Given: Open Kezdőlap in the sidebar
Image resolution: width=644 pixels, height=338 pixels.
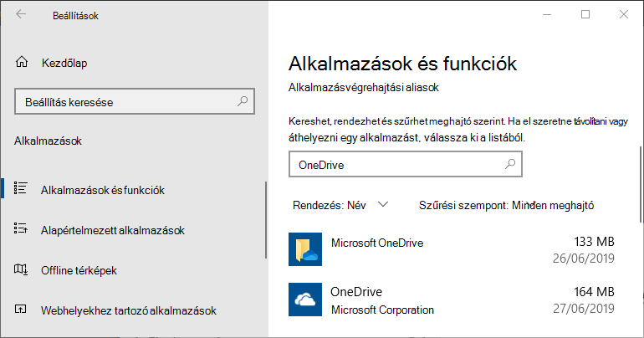Looking at the screenshot, I should 64,64.
